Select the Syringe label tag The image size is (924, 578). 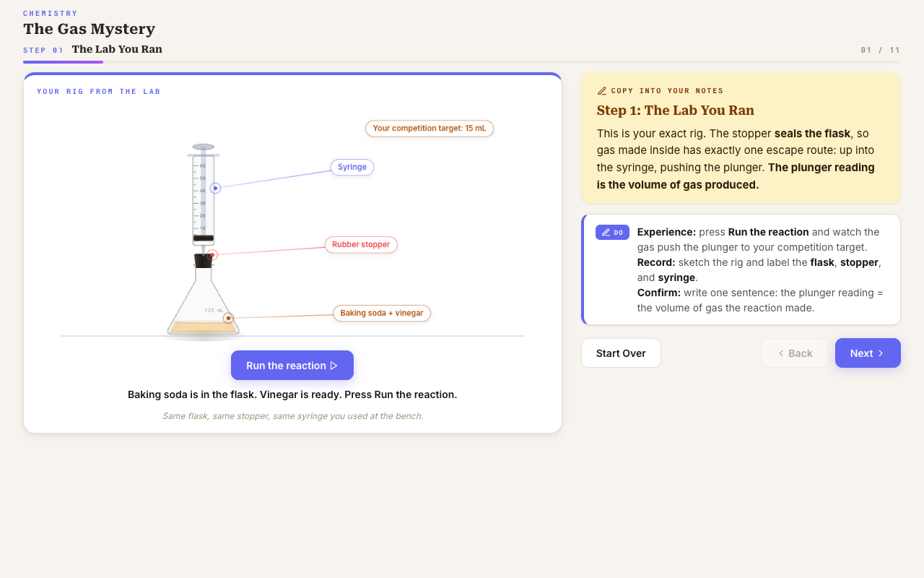(352, 167)
